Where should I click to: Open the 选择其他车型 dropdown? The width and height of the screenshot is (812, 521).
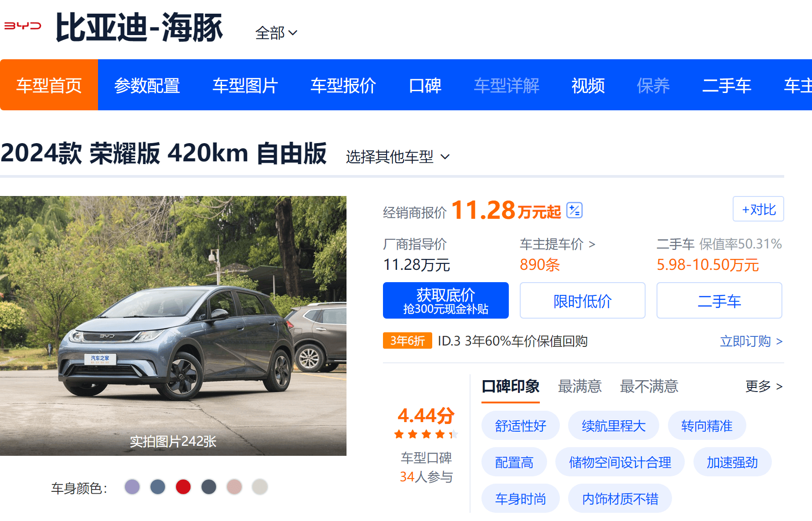[398, 157]
